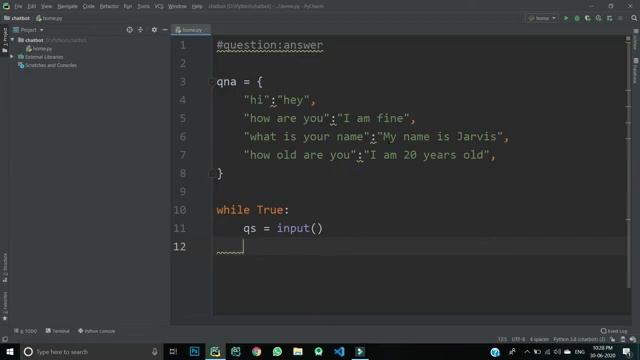This screenshot has width=640, height=360.
Task: Open the File menu
Action: [18, 7]
